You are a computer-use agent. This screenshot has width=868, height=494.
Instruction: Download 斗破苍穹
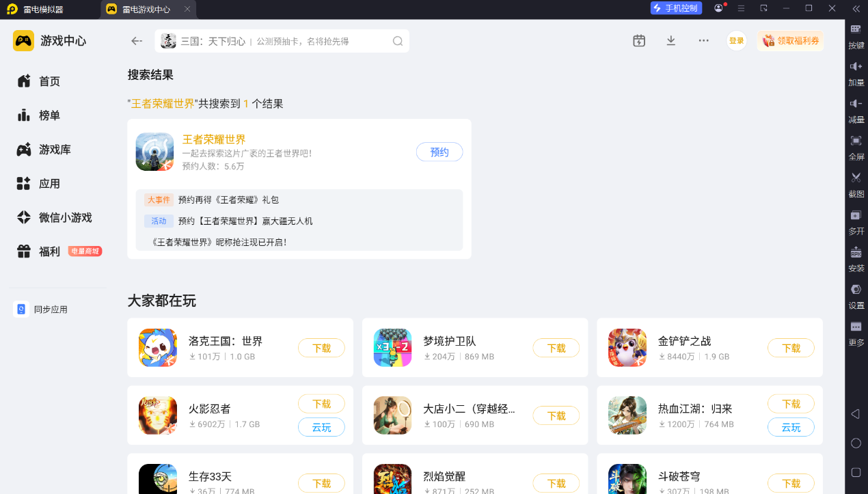point(791,484)
